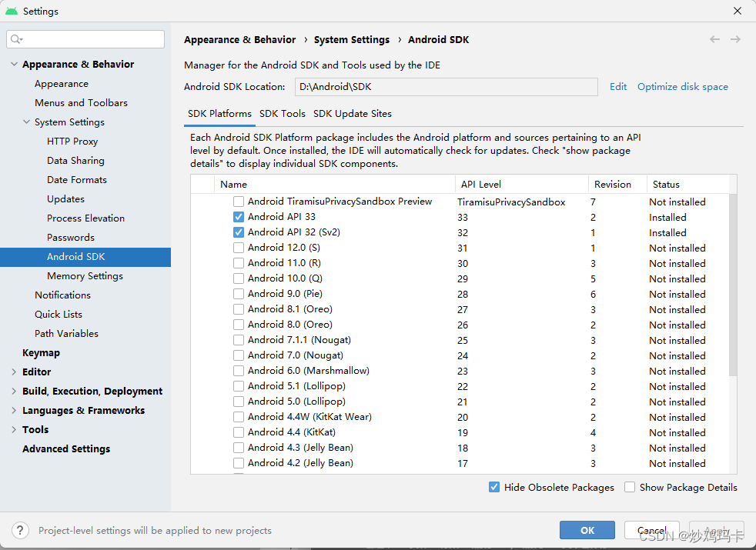Click the forward navigation arrow icon
The width and height of the screenshot is (756, 550).
coord(735,39)
